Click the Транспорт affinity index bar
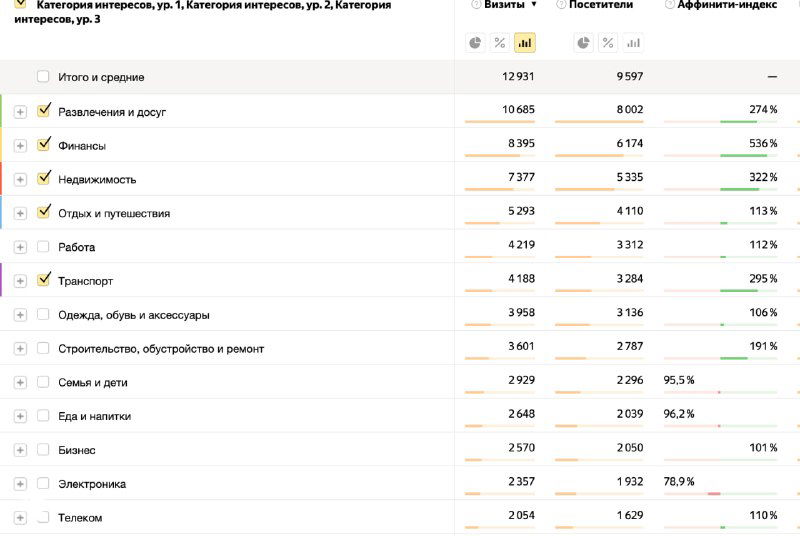800x536 pixels. [x=738, y=291]
